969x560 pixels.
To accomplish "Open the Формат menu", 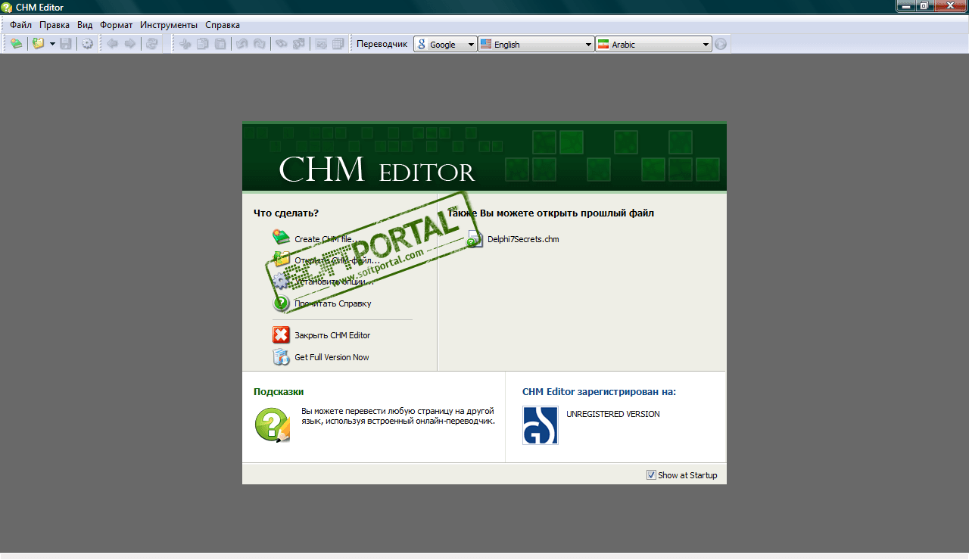I will pos(117,25).
